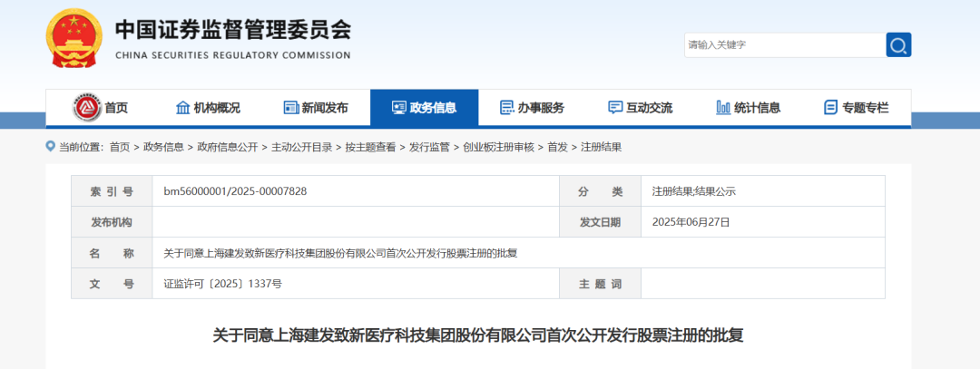Click CHINA SECURITIES REGULATORY COMMISSION subtitle
The height and width of the screenshot is (369, 980).
click(233, 55)
